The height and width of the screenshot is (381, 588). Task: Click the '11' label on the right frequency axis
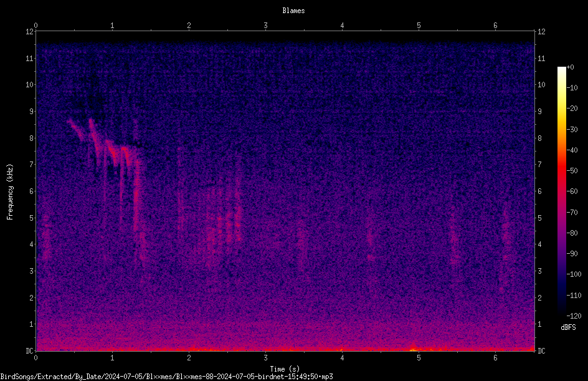[541, 58]
